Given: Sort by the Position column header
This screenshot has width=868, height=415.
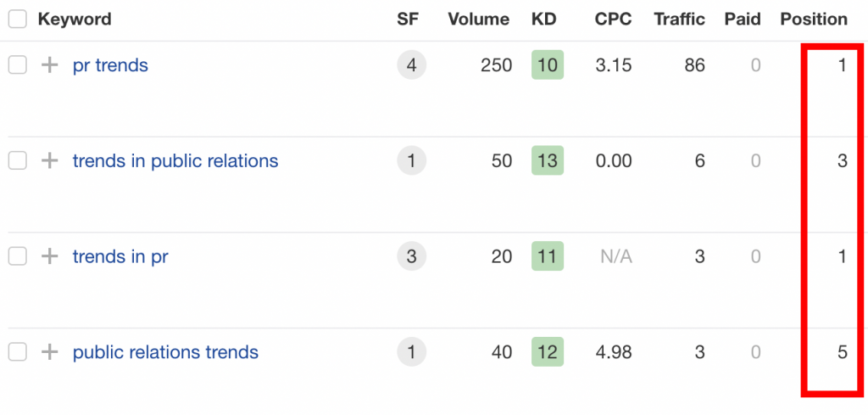Looking at the screenshot, I should click(814, 20).
